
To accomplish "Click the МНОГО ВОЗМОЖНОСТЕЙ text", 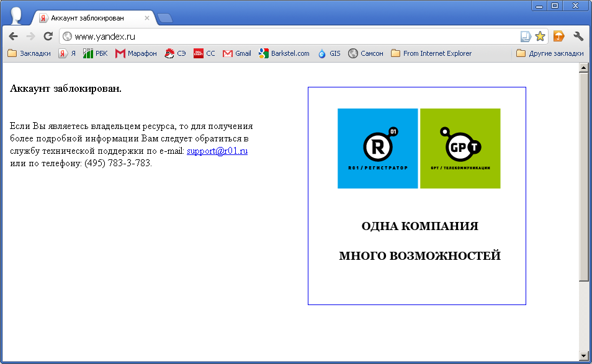I will pos(420,255).
